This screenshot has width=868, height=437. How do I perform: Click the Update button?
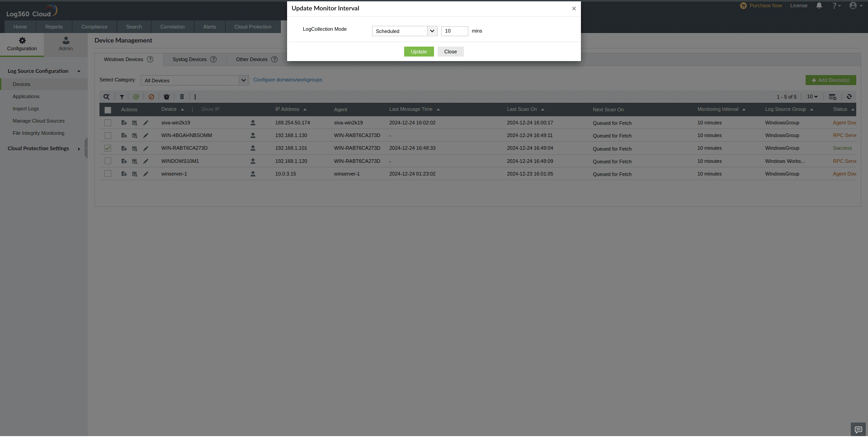coord(419,52)
